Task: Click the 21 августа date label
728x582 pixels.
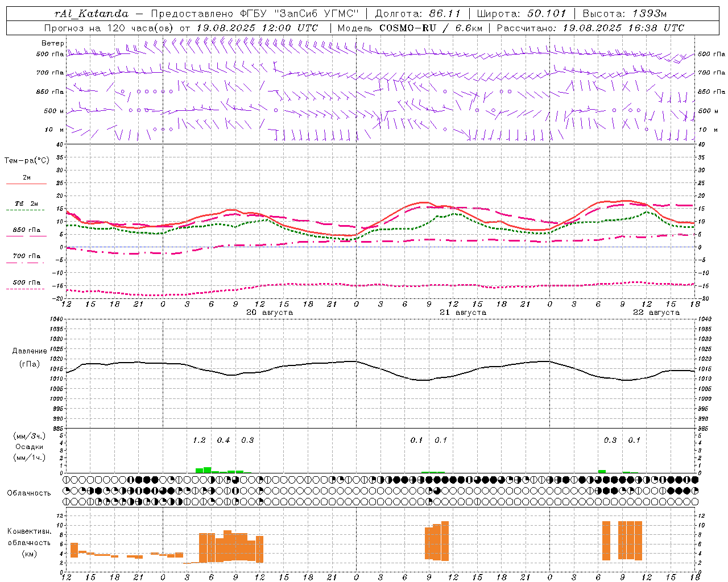Action: tap(463, 312)
